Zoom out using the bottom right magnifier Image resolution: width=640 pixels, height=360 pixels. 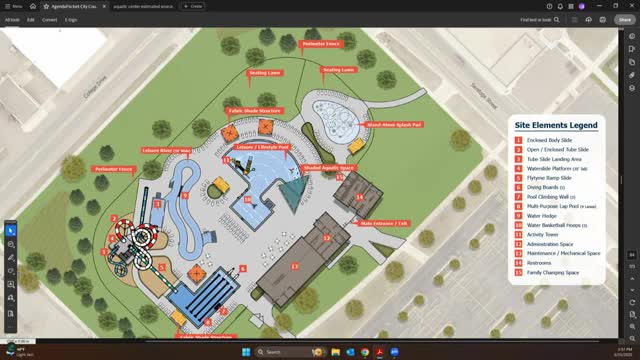632,338
